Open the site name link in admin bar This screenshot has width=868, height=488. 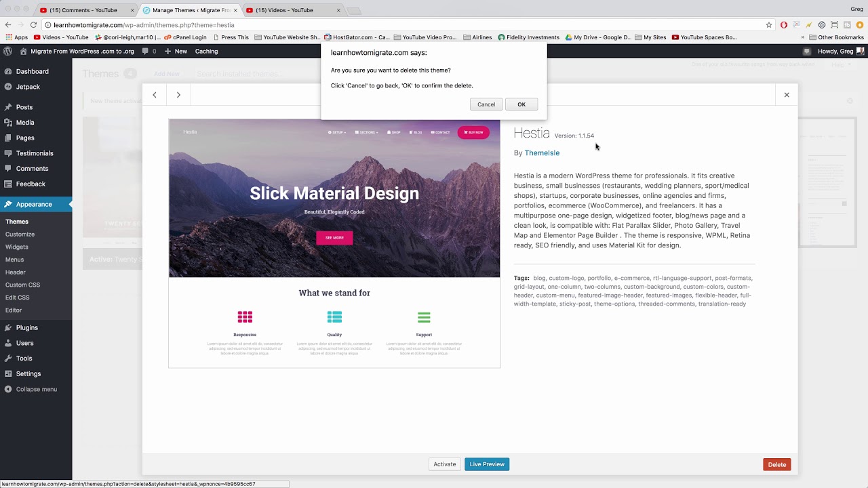pos(77,52)
